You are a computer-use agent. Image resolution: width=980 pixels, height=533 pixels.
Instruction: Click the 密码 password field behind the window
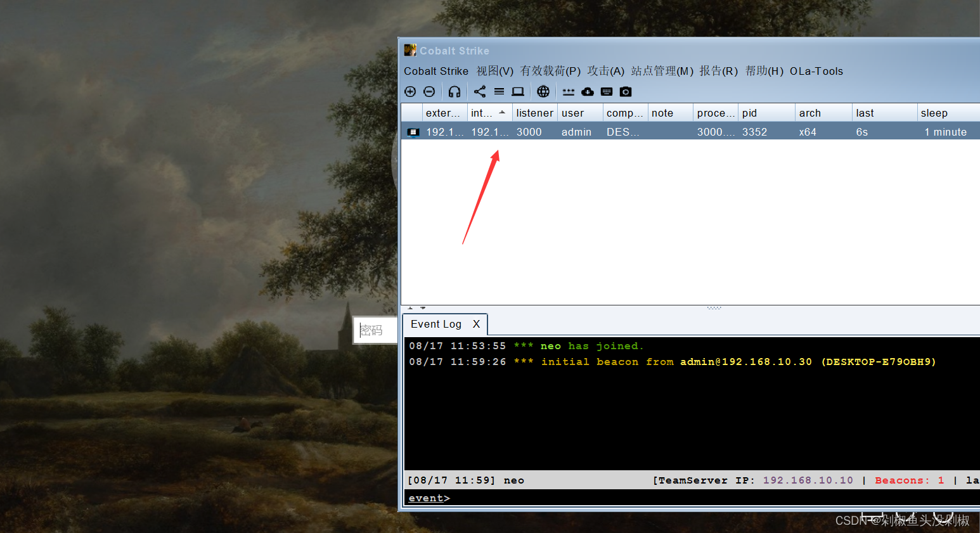(375, 330)
